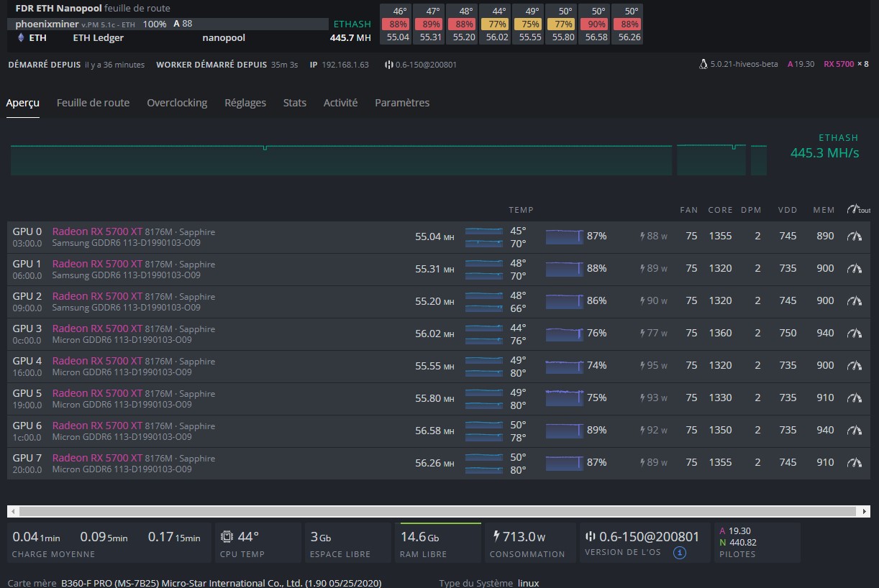879x588 pixels.
Task: Click the IP address 192.168.1.63
Action: click(x=345, y=65)
